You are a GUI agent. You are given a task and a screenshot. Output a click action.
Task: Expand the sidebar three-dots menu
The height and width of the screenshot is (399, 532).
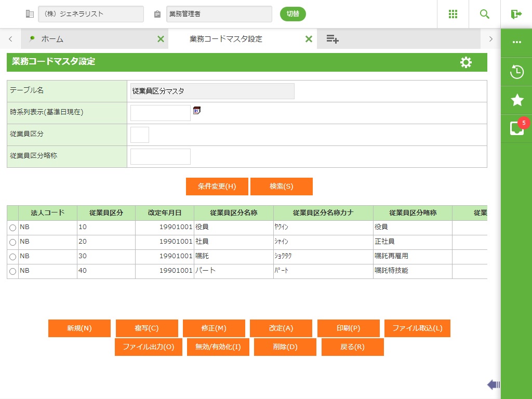[516, 42]
